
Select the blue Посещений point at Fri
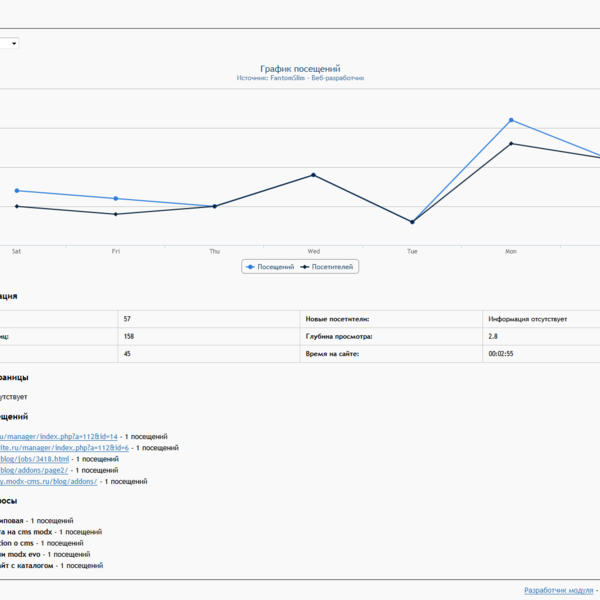pos(116,199)
